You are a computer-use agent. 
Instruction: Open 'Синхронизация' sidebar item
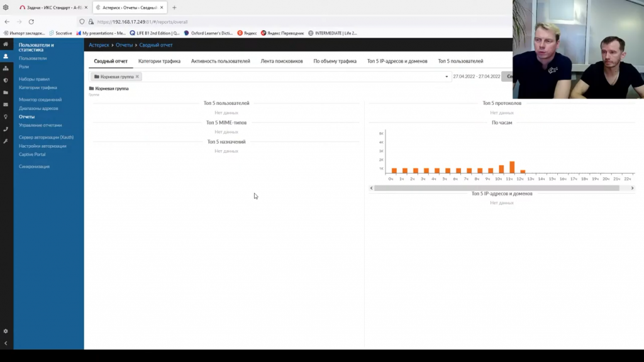[34, 167]
